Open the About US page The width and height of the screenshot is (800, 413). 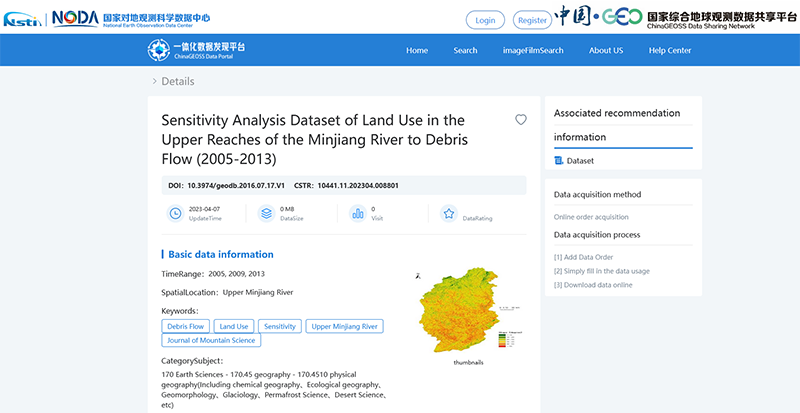[x=606, y=51]
